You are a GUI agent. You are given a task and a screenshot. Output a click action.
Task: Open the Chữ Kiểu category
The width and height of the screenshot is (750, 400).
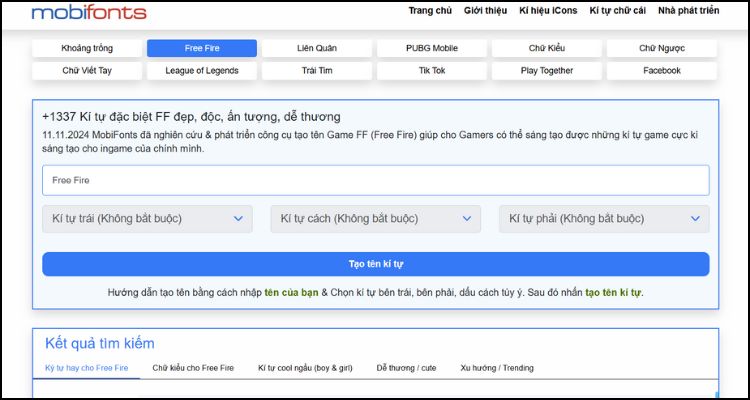547,48
